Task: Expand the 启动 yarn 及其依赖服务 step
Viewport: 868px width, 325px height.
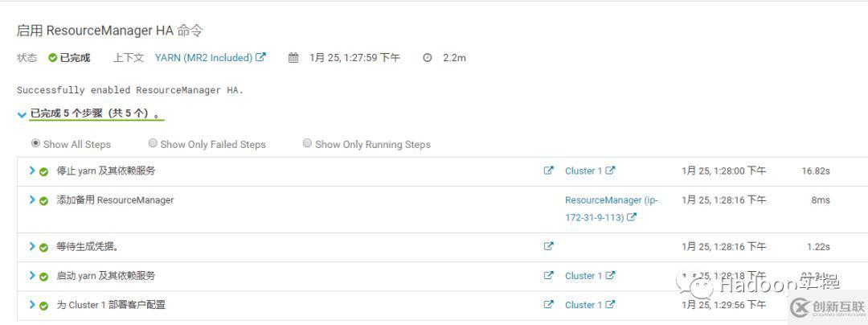Action: [x=32, y=275]
